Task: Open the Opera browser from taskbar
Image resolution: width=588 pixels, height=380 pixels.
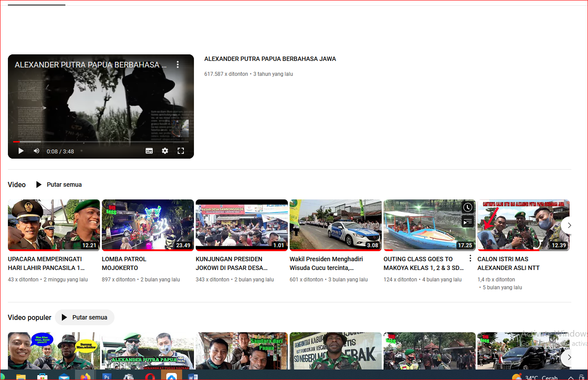Action: (x=150, y=376)
